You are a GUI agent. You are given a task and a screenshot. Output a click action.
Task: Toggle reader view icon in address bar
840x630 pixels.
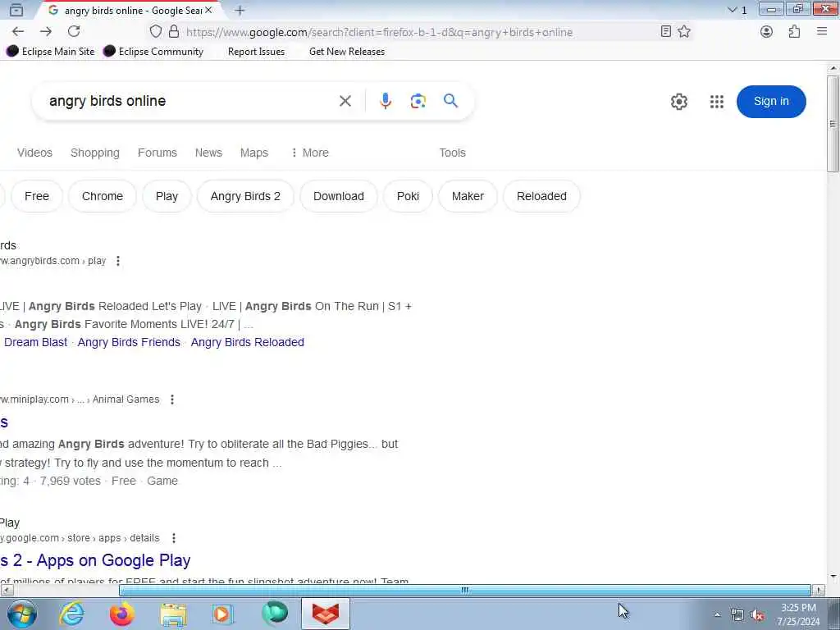click(x=665, y=32)
